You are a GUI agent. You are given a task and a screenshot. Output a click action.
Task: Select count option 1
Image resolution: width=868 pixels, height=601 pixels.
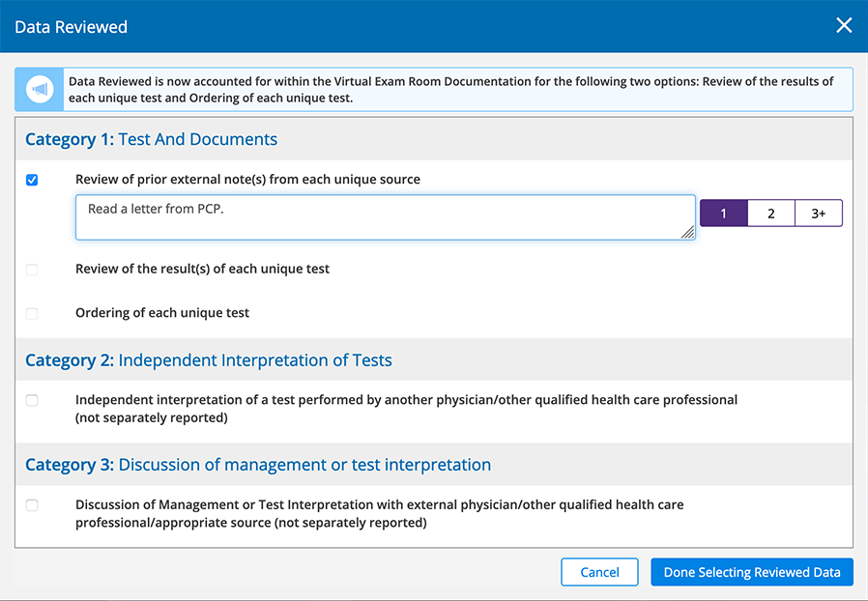coord(724,214)
